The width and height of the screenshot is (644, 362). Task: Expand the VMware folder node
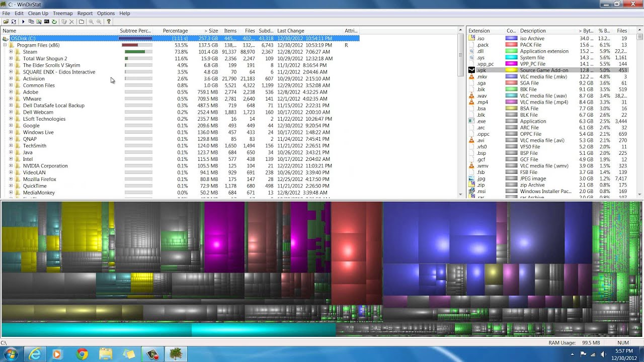[11, 99]
